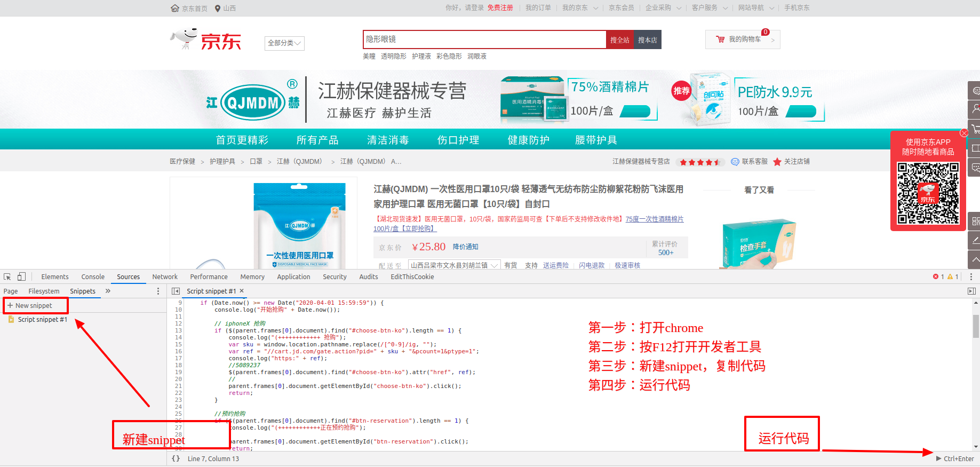This screenshot has width=980, height=467.
Task: Click the 免费注册 link
Action: (500, 8)
